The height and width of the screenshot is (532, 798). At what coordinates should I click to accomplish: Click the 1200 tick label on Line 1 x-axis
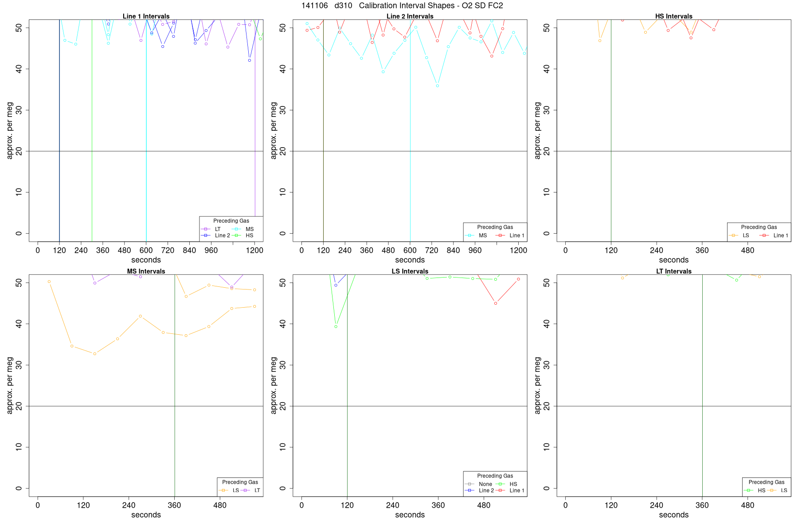point(254,250)
